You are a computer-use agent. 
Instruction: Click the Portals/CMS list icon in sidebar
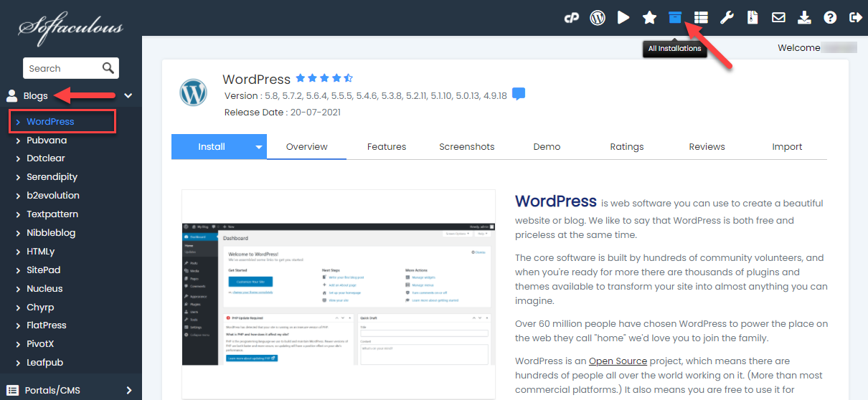pos(12,391)
